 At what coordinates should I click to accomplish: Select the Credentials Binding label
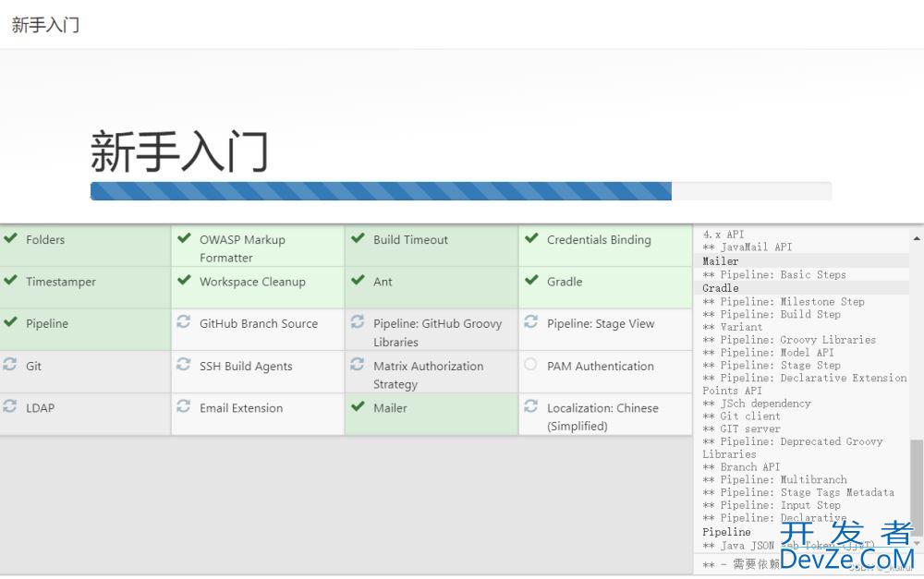point(600,240)
